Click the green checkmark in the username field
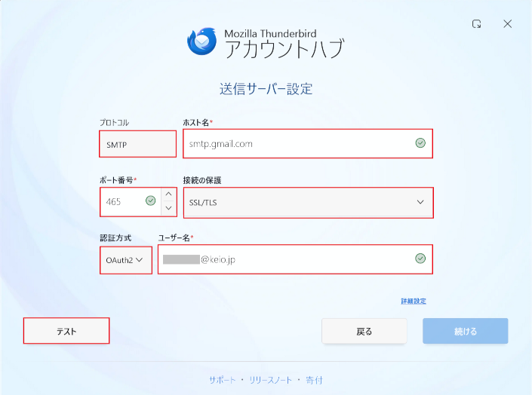The width and height of the screenshot is (532, 395). click(420, 259)
